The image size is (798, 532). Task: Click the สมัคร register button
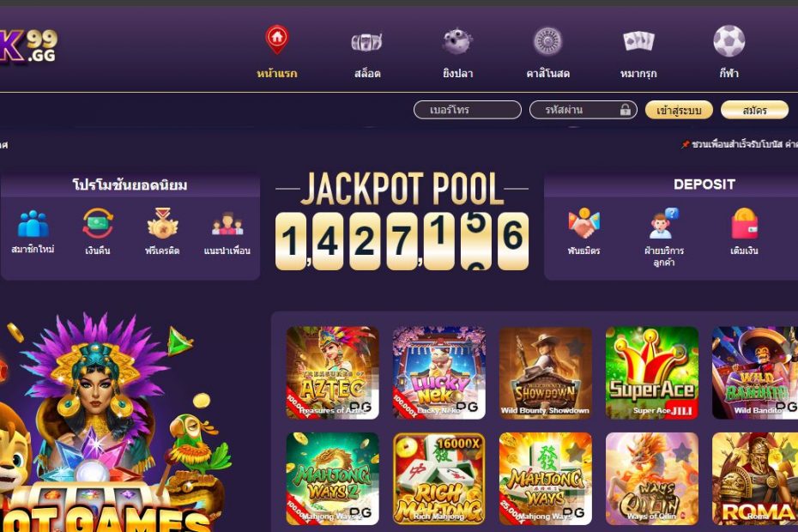(754, 110)
